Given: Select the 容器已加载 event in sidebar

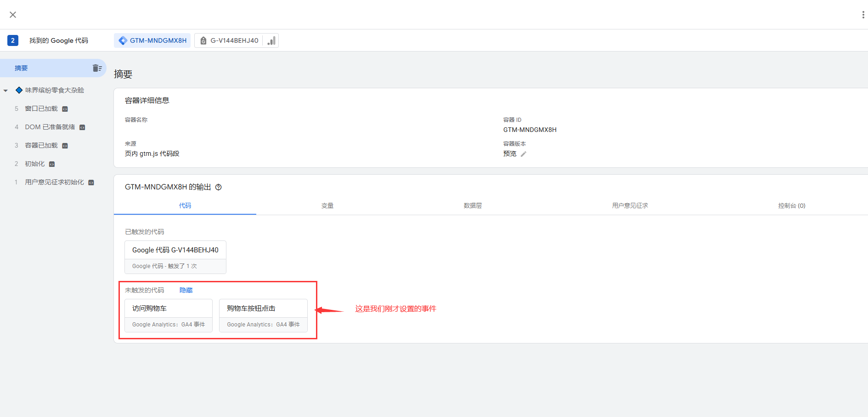Looking at the screenshot, I should coord(41,145).
